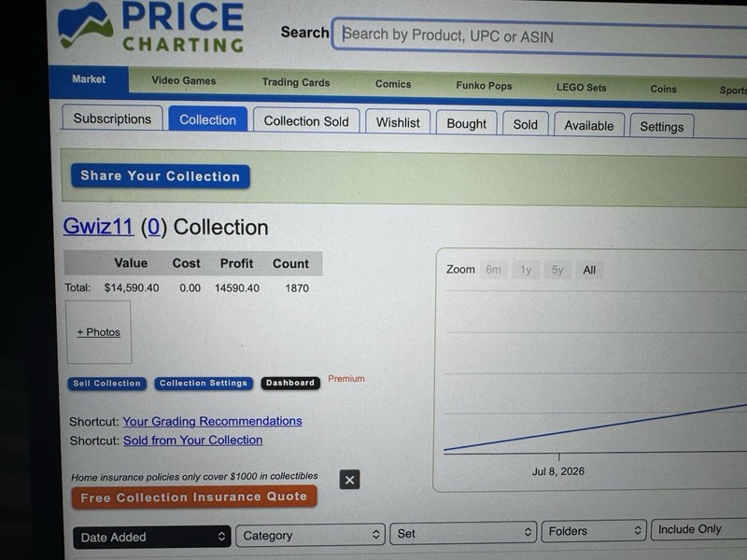This screenshot has height=560, width=747.
Task: Open the Funko Pops category
Action: click(x=484, y=86)
